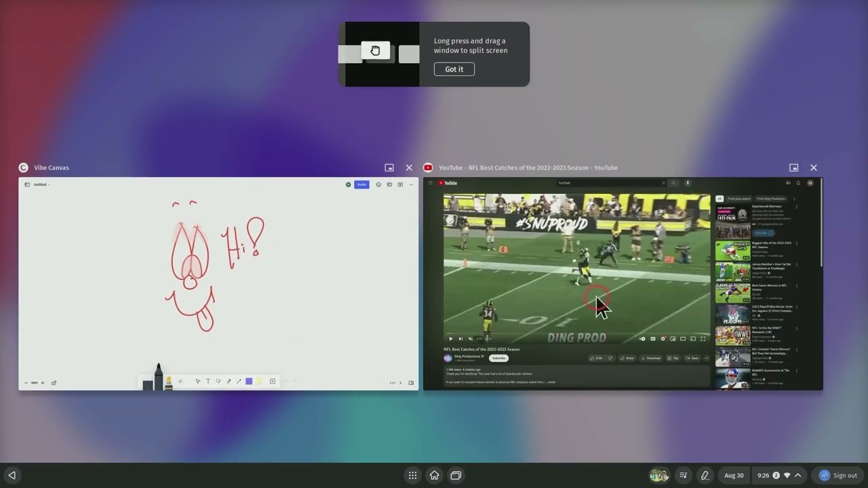Play the YouTube video
Image resolution: width=868 pixels, height=488 pixels.
[450, 339]
